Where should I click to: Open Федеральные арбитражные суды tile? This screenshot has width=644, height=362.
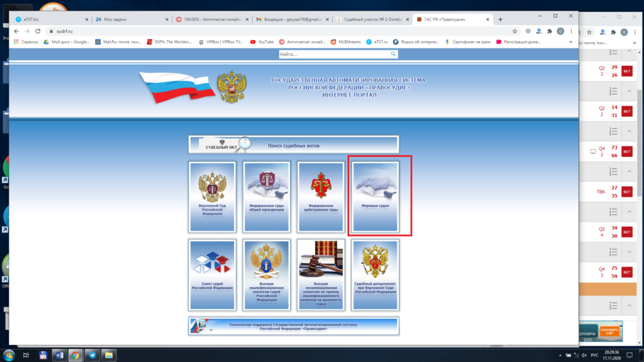click(321, 197)
